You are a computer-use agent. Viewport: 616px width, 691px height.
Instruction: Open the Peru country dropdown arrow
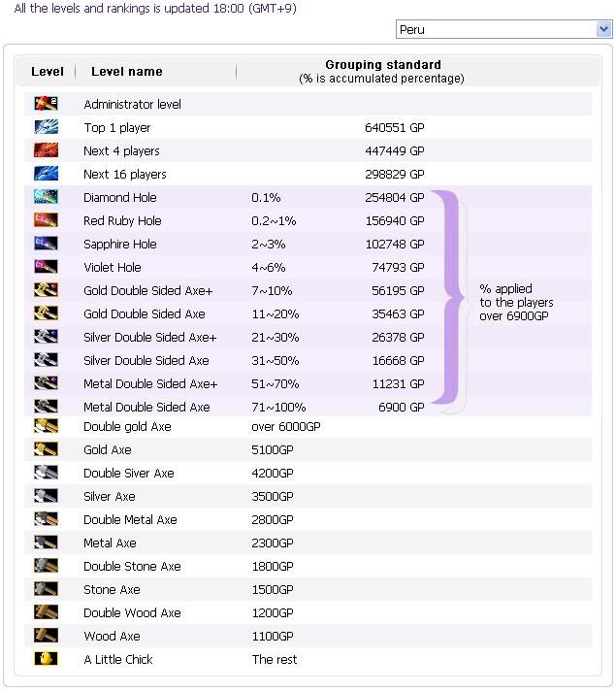click(x=603, y=29)
